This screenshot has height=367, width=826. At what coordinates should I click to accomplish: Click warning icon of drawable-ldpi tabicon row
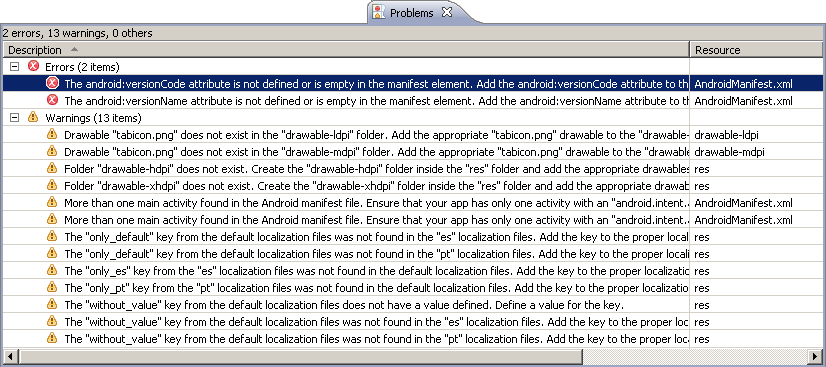pyautogui.click(x=52, y=134)
